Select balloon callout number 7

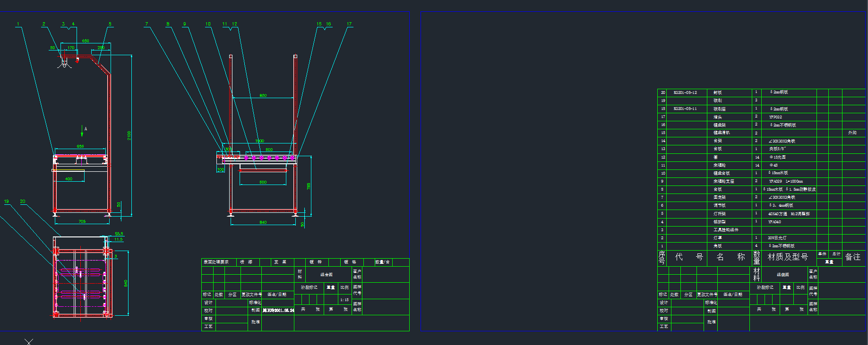pos(146,24)
